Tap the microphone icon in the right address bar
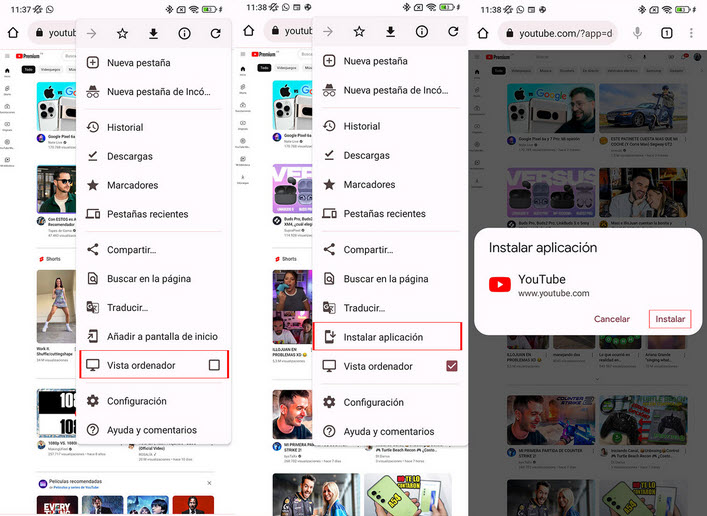Viewport: 707px width, 516px height. click(x=637, y=32)
